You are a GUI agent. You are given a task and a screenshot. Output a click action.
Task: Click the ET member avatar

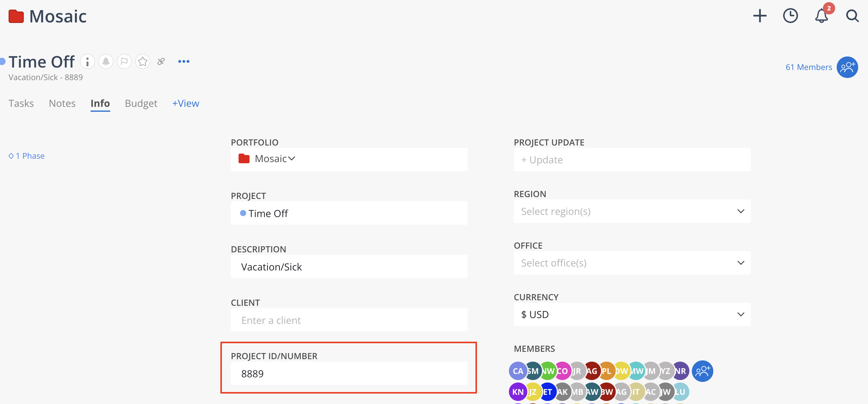[x=547, y=392]
